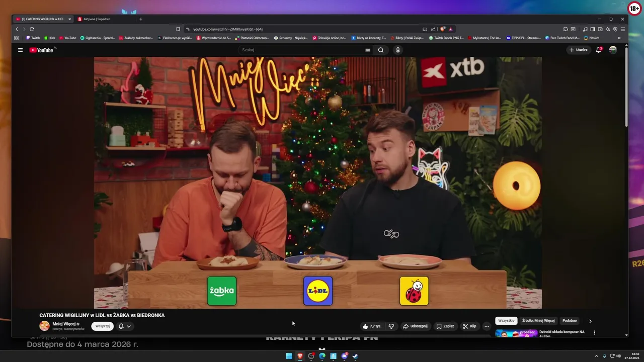Open the Flashscore.pl bookmark

[175, 38]
